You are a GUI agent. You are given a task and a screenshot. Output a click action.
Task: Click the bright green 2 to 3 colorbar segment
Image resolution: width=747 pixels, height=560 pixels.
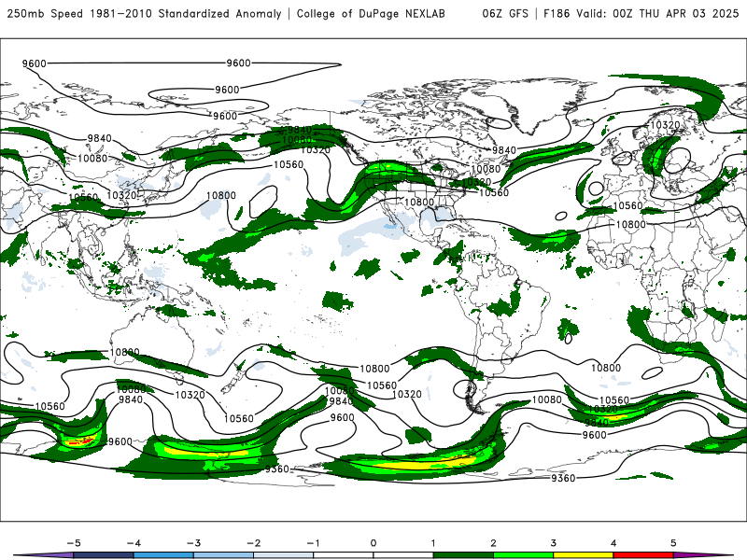tap(523, 555)
